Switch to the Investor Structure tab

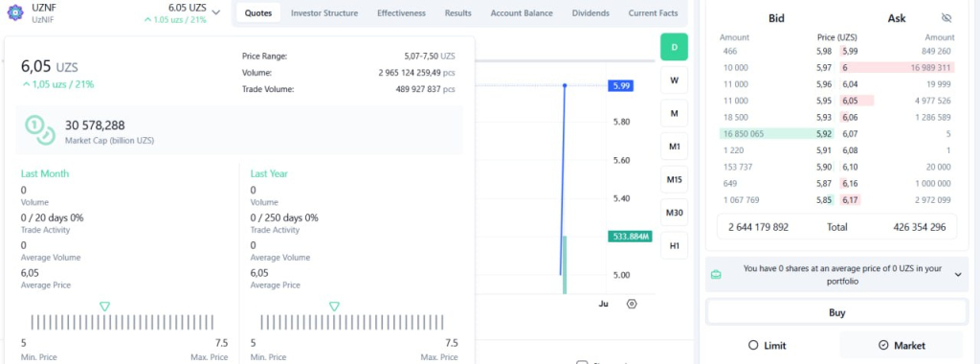[324, 13]
